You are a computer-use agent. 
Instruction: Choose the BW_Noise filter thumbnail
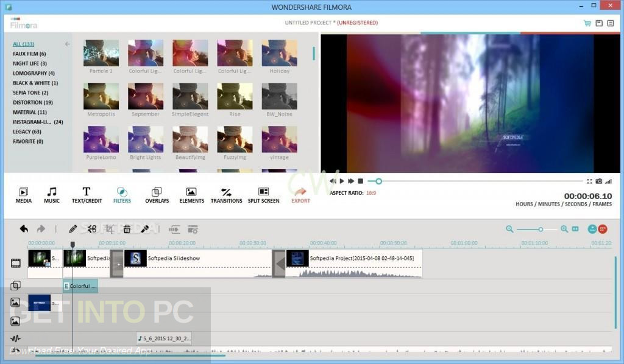279,96
